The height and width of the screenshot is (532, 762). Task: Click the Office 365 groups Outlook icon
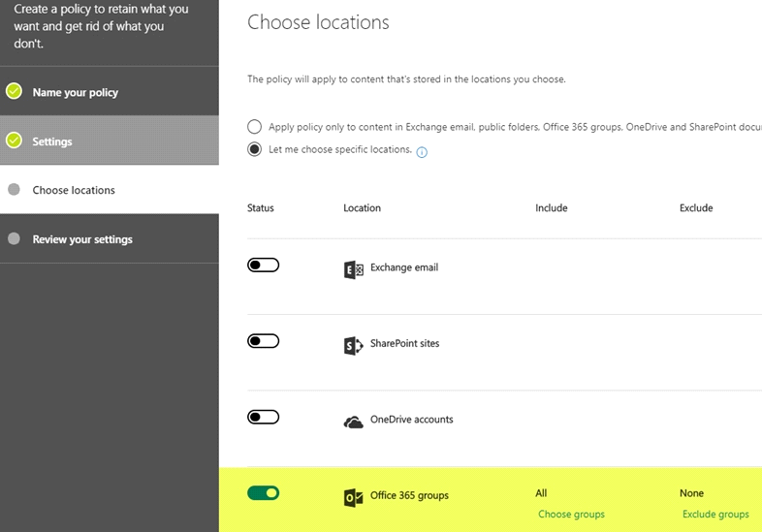click(x=353, y=498)
